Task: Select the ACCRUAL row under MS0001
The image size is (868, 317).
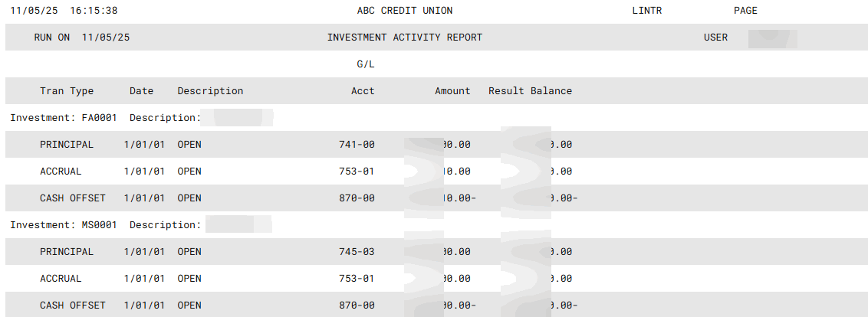Action: point(61,279)
